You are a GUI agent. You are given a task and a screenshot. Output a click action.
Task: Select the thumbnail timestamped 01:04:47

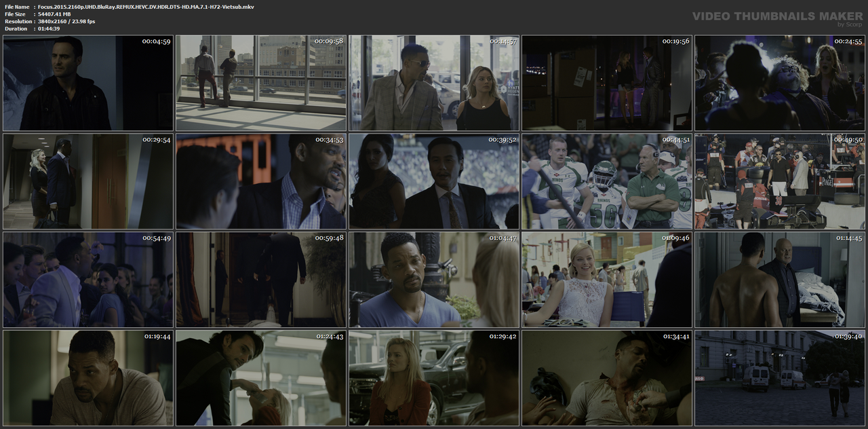434,280
